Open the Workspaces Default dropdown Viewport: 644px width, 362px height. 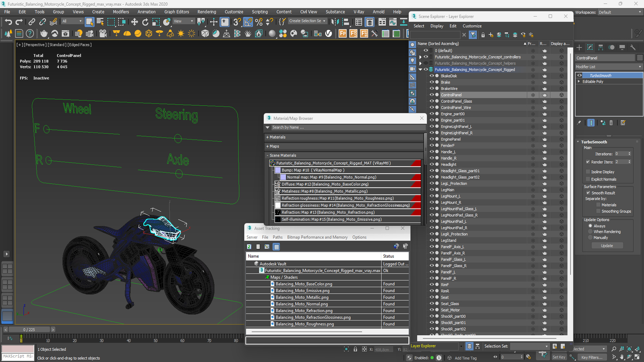click(620, 12)
